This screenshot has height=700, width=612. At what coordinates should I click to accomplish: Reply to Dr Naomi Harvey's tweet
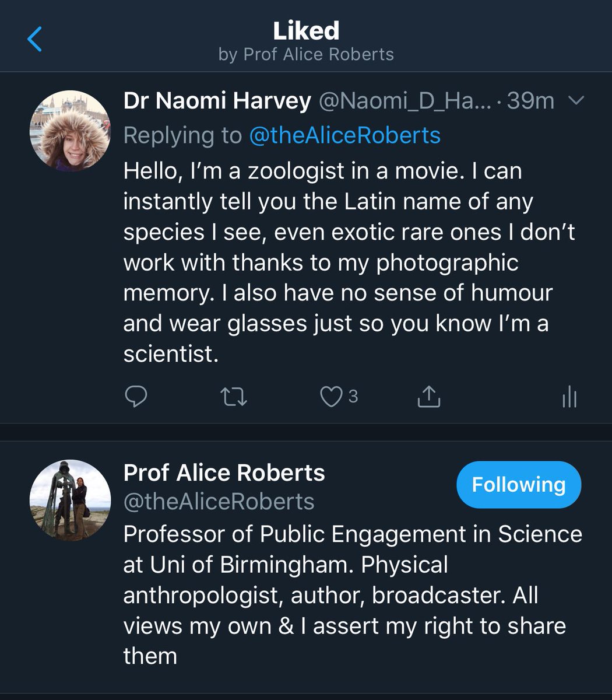coord(136,397)
